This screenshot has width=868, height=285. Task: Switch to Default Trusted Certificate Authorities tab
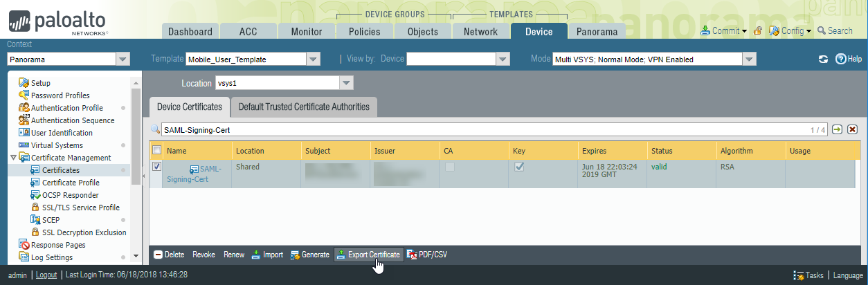pos(304,107)
